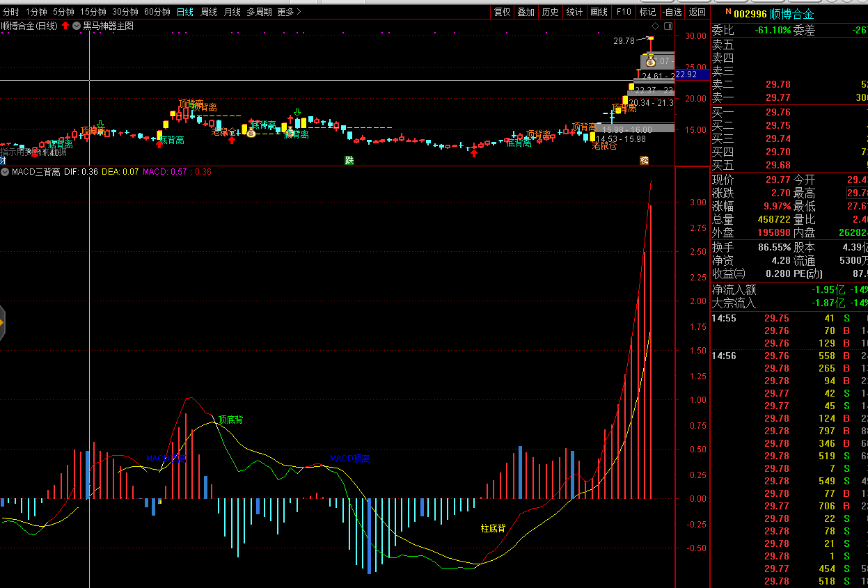Open the 统计 statistics button
The height and width of the screenshot is (588, 868).
[x=574, y=12]
